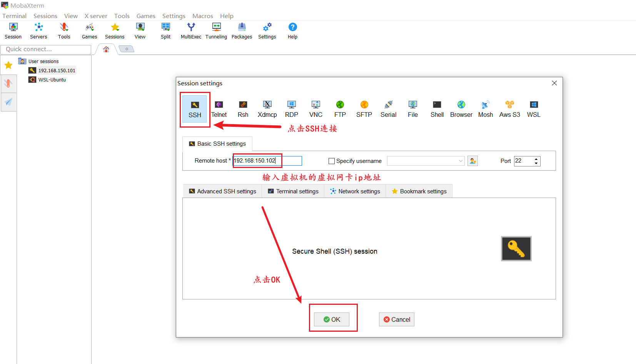Click the Cancel button
Image resolution: width=636 pixels, height=364 pixels.
tap(397, 319)
